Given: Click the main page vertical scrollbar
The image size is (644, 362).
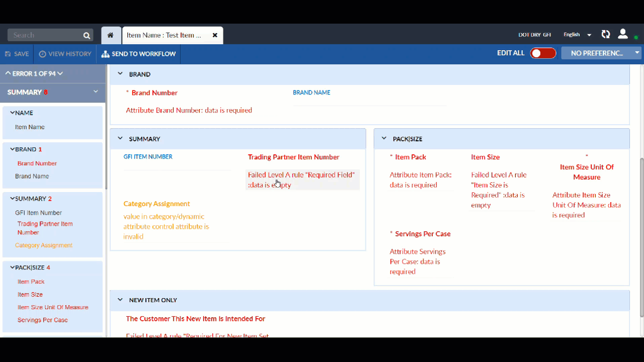Looking at the screenshot, I should pos(641,237).
